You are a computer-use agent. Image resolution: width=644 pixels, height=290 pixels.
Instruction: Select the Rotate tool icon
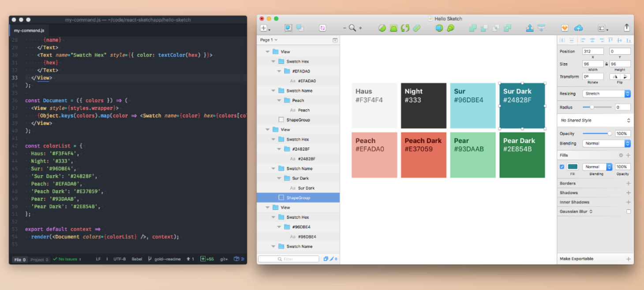pyautogui.click(x=405, y=28)
